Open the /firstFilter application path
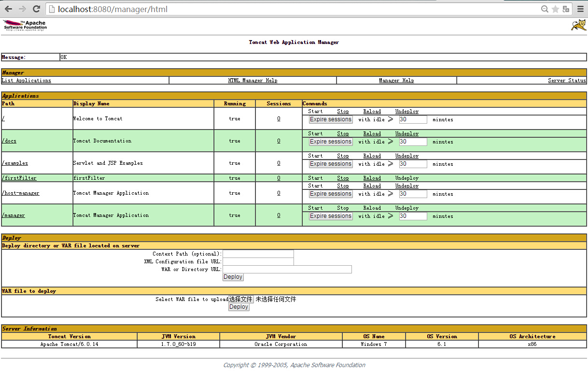588x372 pixels. click(19, 178)
